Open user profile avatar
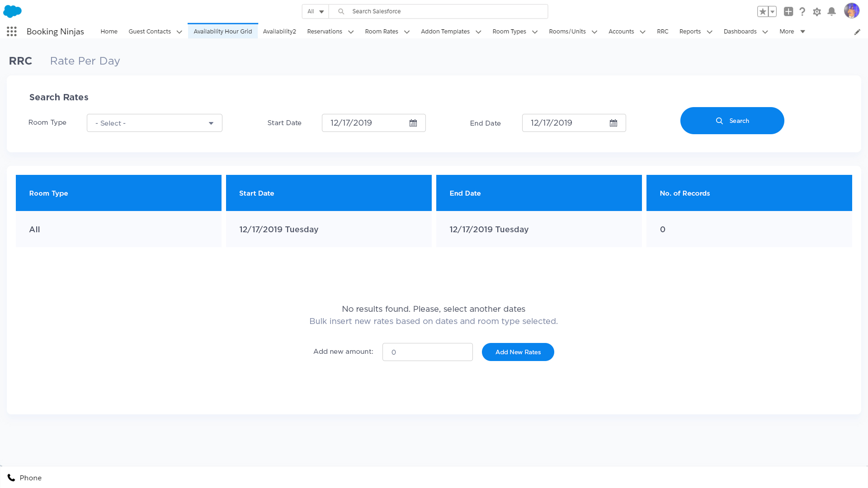Image resolution: width=868 pixels, height=488 pixels. pos(852,11)
